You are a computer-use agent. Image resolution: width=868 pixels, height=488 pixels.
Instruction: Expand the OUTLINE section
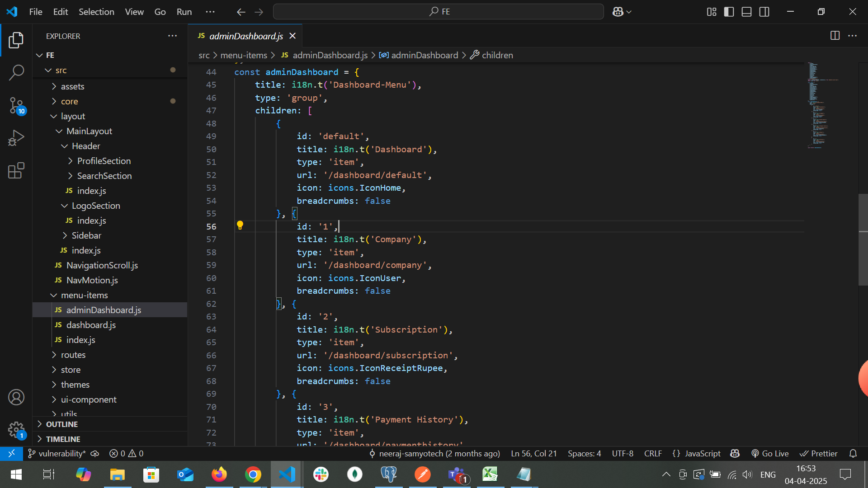click(x=62, y=424)
